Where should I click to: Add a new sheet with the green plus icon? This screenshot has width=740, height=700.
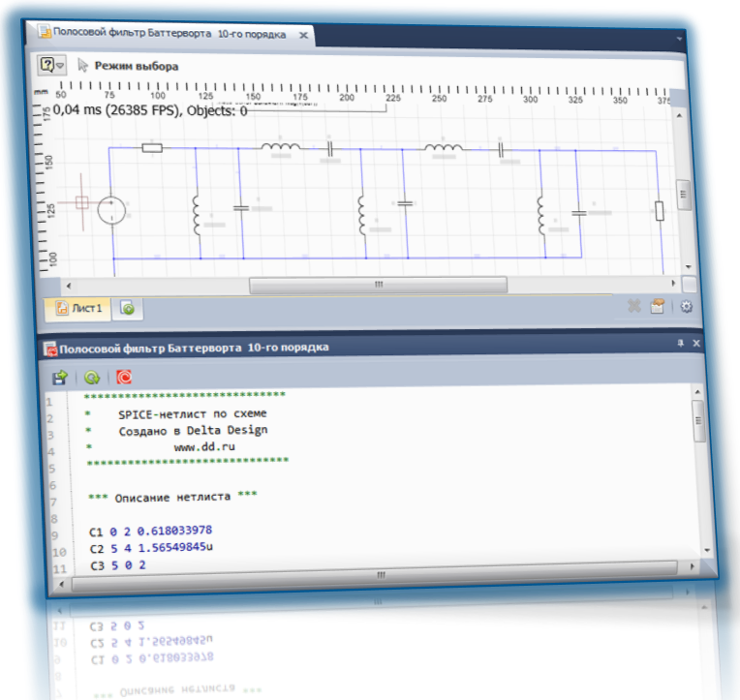127,309
